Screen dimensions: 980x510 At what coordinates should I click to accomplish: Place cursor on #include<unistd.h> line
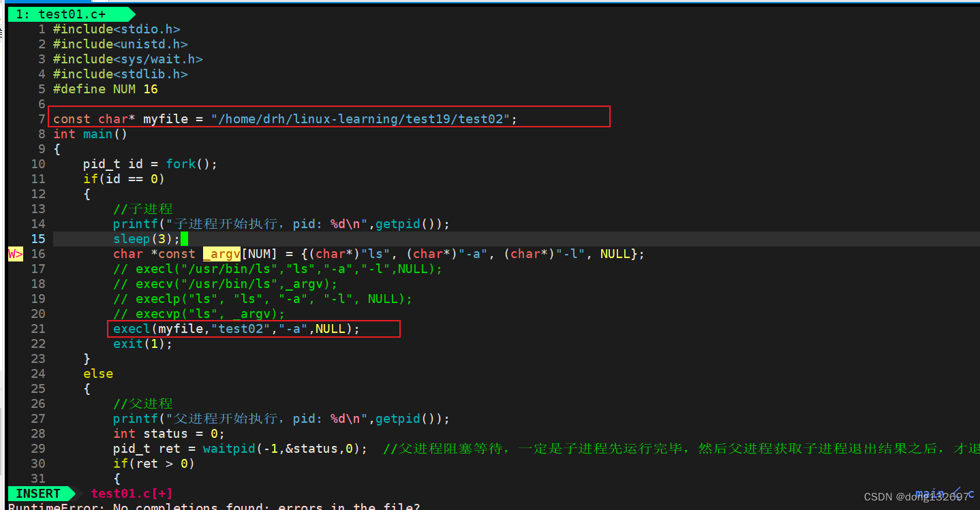121,44
